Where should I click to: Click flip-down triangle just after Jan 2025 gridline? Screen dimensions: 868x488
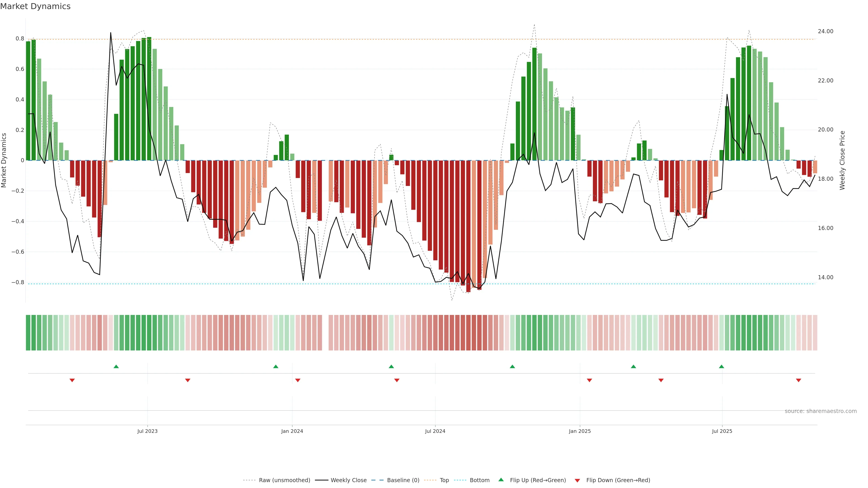[x=589, y=380]
